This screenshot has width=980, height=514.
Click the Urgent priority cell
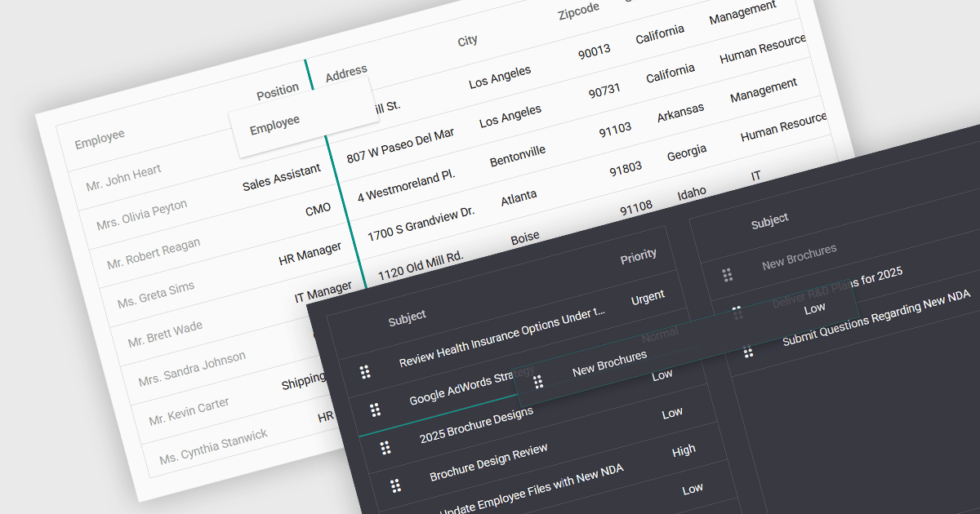[x=648, y=297]
